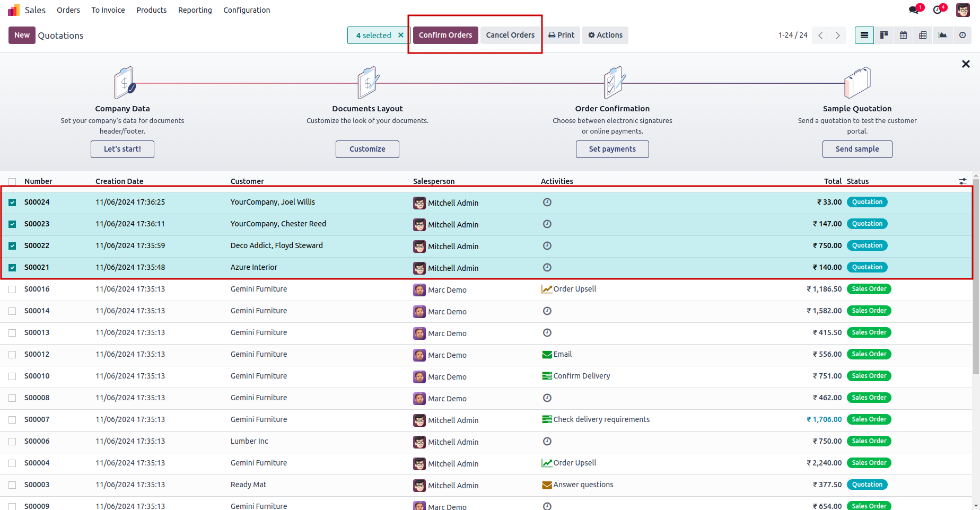Viewport: 980px width, 510px height.
Task: Click Cancel Orders button
Action: [510, 35]
